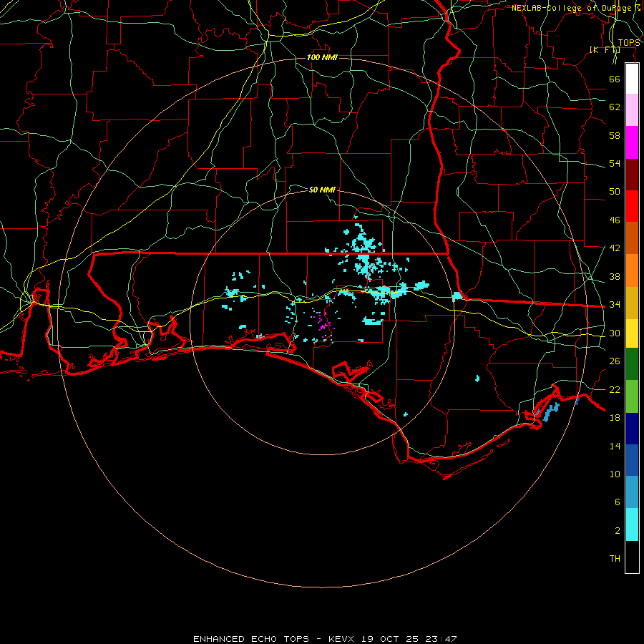
Task: Click the "10" legend value
Action: (615, 474)
